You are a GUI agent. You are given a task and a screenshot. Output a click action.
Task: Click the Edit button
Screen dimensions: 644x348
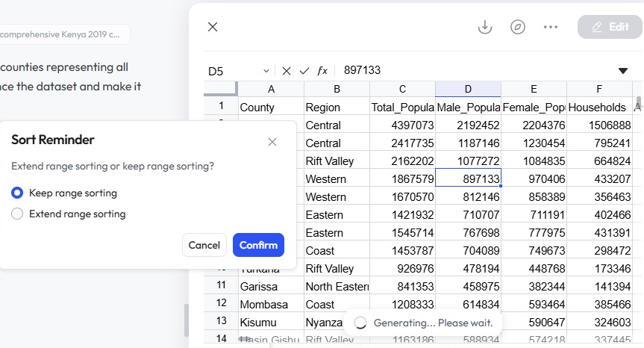pyautogui.click(x=610, y=27)
